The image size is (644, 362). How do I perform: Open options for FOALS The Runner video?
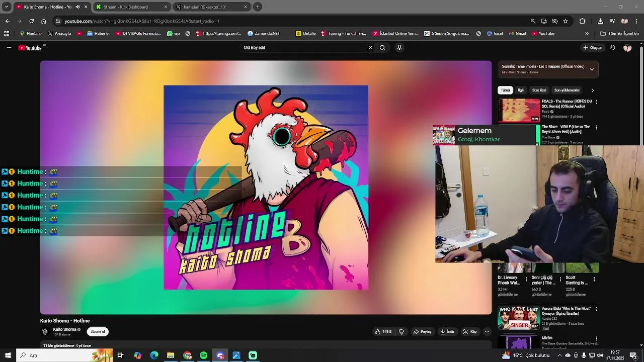click(x=597, y=102)
